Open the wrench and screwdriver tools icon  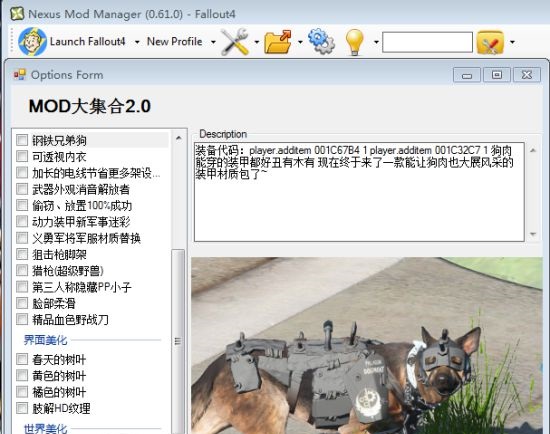[234, 42]
